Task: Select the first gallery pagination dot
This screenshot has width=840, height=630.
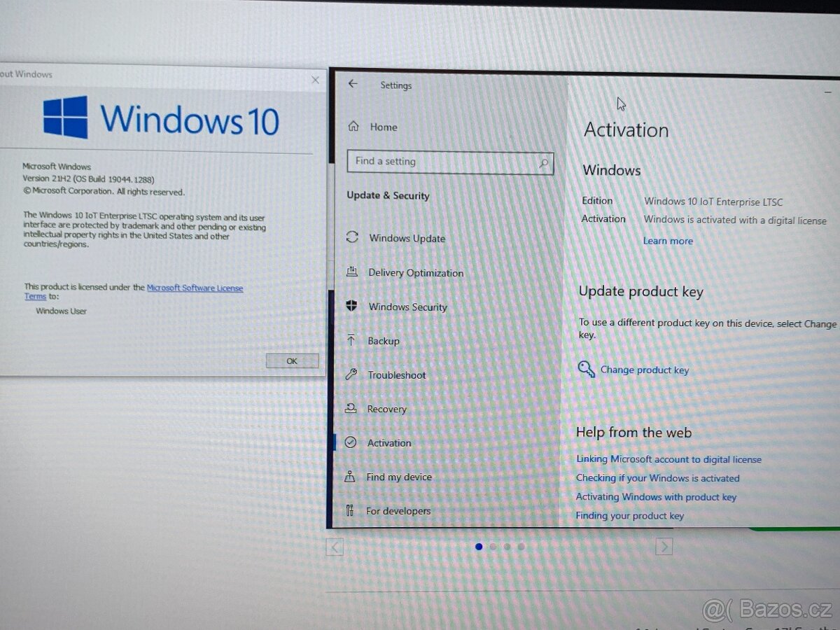Action: (479, 547)
